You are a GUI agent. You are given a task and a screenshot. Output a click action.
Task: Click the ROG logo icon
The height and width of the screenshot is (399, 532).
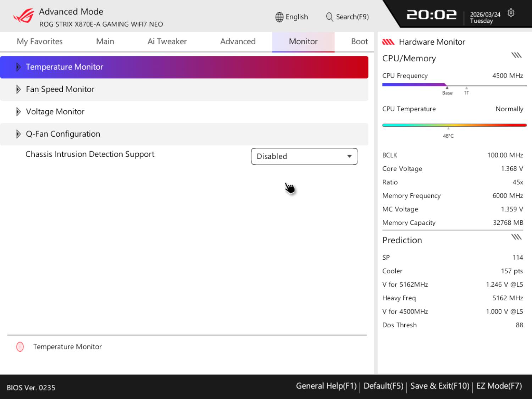[x=23, y=16]
